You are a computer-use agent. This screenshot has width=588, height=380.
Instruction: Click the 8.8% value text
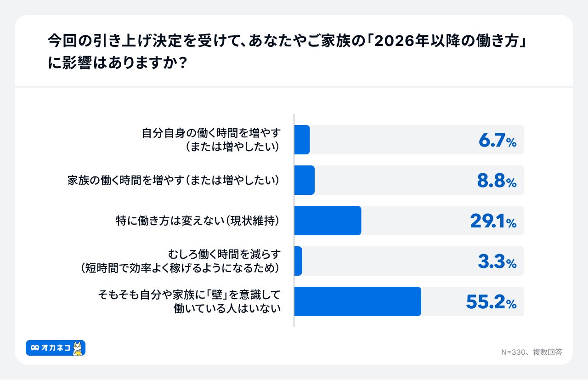497,181
